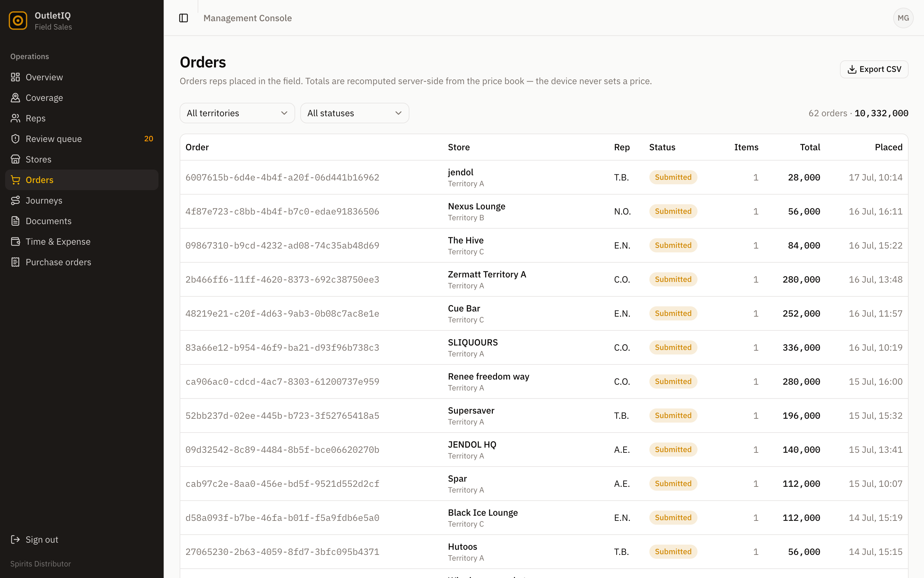Click the Black Ice Lounge store
This screenshot has width=924, height=578.
click(x=483, y=512)
